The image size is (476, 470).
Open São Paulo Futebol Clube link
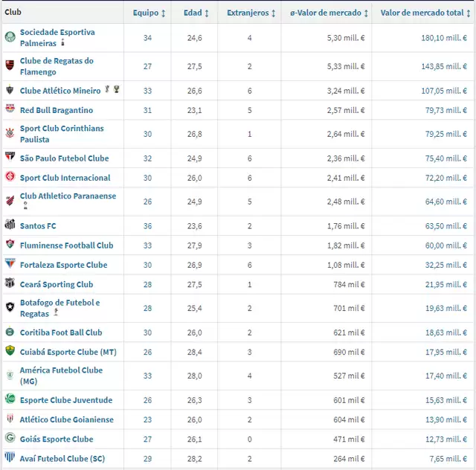64,158
